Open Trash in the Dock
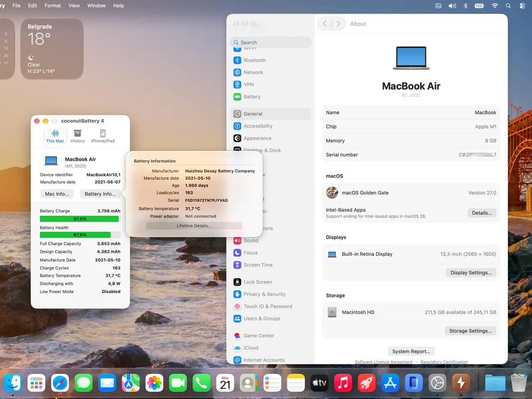The height and width of the screenshot is (399, 532). click(519, 383)
